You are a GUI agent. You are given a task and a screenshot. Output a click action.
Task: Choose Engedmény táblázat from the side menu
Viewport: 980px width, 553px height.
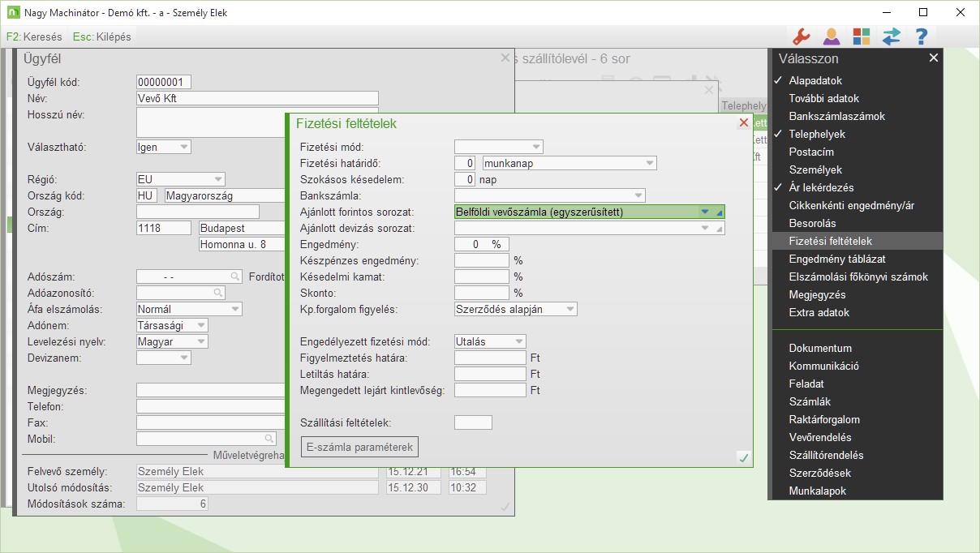[836, 259]
